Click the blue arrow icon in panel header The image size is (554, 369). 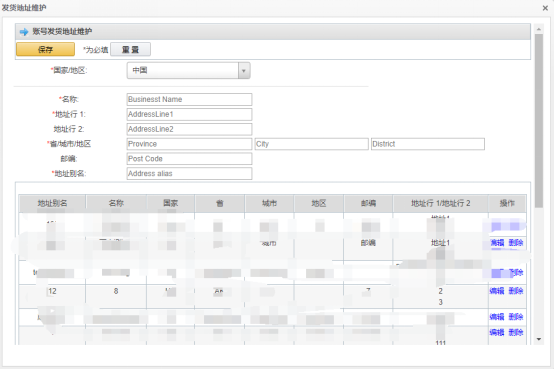pos(24,32)
